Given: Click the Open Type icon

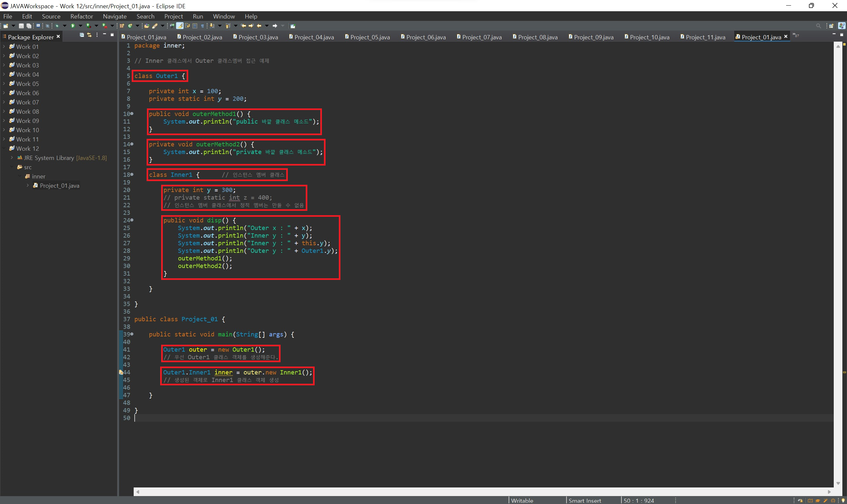Looking at the screenshot, I should 147,26.
